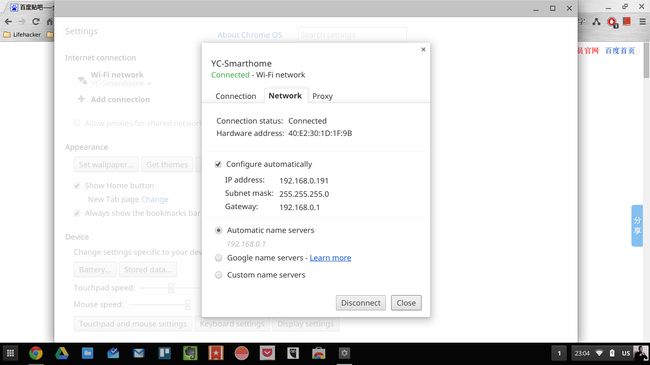The height and width of the screenshot is (365, 650).
Task: Toggle the Configure automatically checkbox
Action: click(x=218, y=164)
